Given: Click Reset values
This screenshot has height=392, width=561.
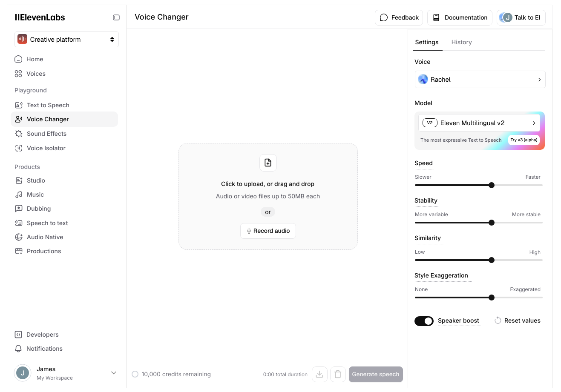Looking at the screenshot, I should tap(517, 320).
